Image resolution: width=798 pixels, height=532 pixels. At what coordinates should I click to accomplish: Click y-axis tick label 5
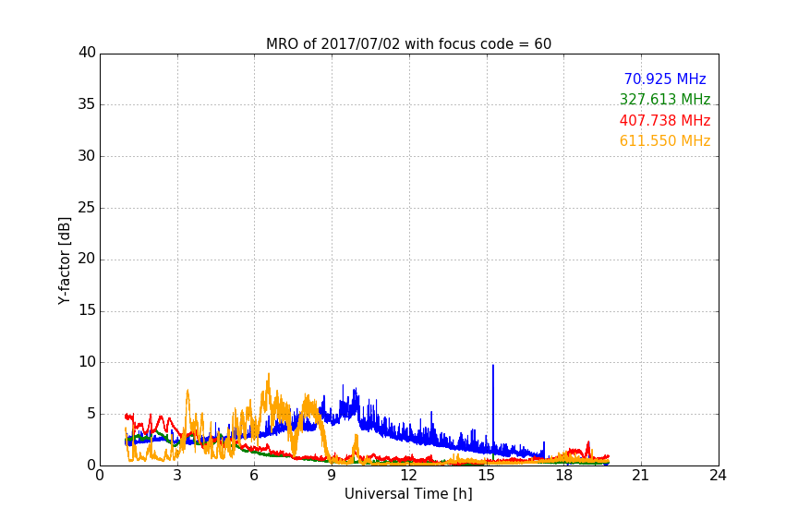pyautogui.click(x=91, y=414)
